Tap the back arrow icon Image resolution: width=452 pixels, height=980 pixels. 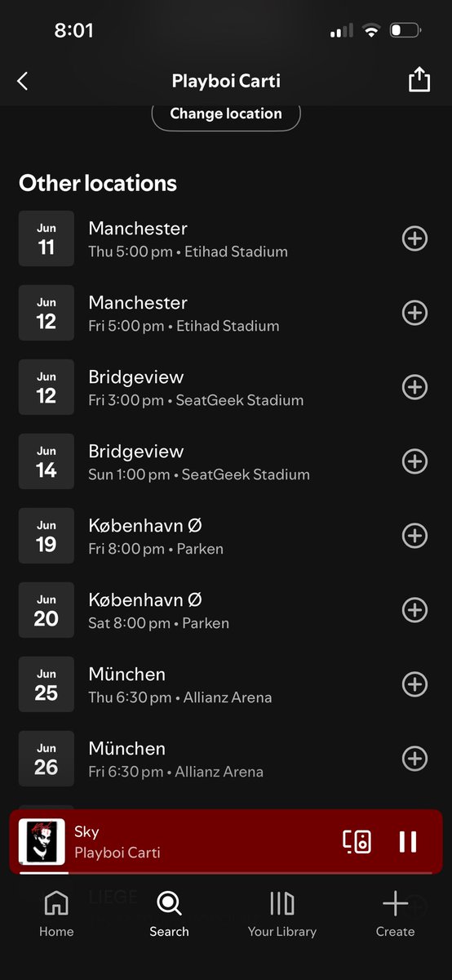22,81
